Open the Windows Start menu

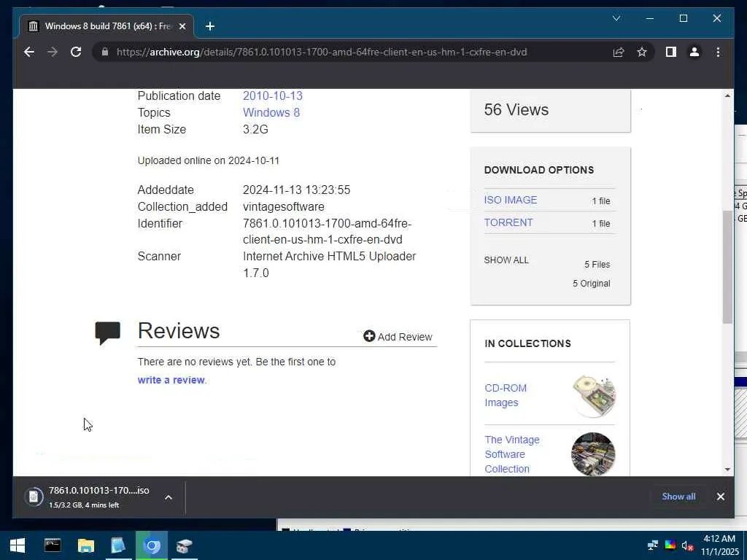click(x=18, y=545)
